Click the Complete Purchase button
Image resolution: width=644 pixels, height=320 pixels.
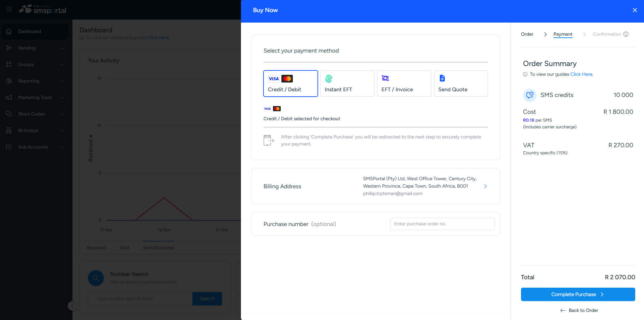coord(578,294)
